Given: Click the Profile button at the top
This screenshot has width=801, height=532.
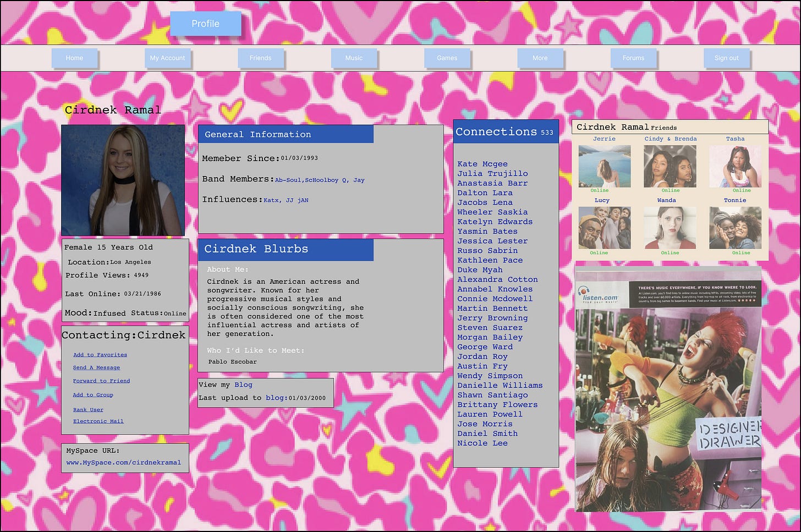Looking at the screenshot, I should click(x=206, y=24).
